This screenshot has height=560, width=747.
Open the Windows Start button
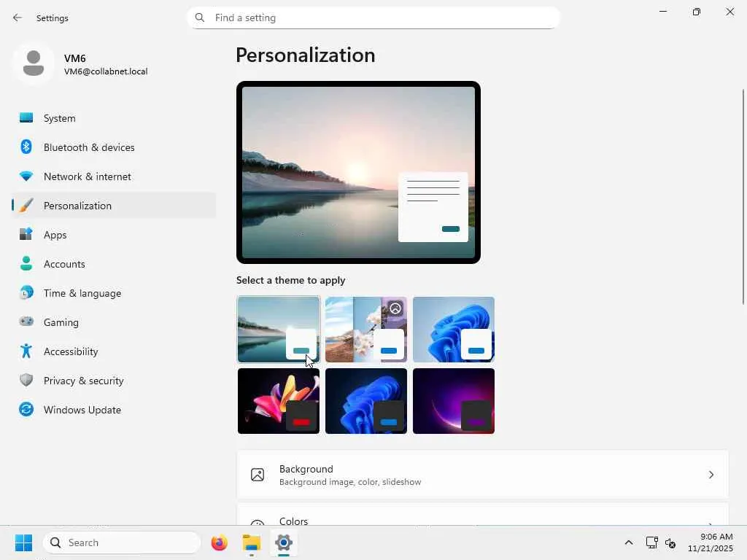pos(24,542)
